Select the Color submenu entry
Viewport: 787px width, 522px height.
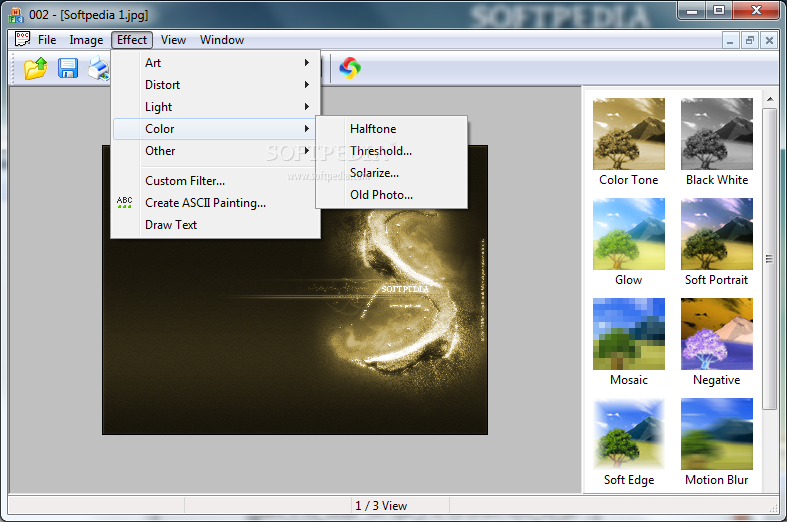(x=215, y=129)
